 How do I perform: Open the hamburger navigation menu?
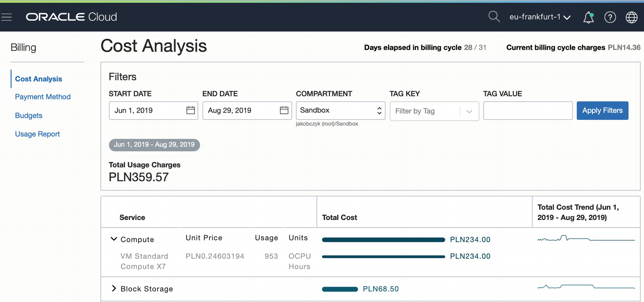pyautogui.click(x=6, y=17)
